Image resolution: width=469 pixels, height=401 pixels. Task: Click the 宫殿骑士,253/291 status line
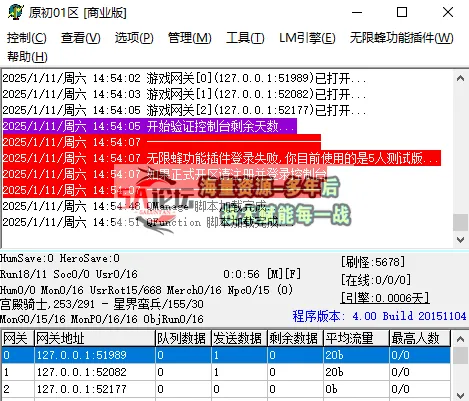point(102,304)
